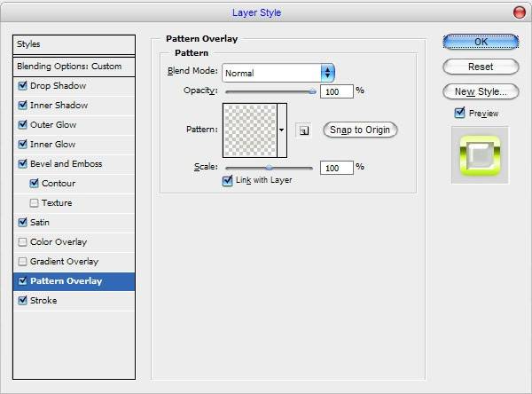The height and width of the screenshot is (394, 532).
Task: Click the new preset from pattern icon
Action: pyautogui.click(x=303, y=130)
